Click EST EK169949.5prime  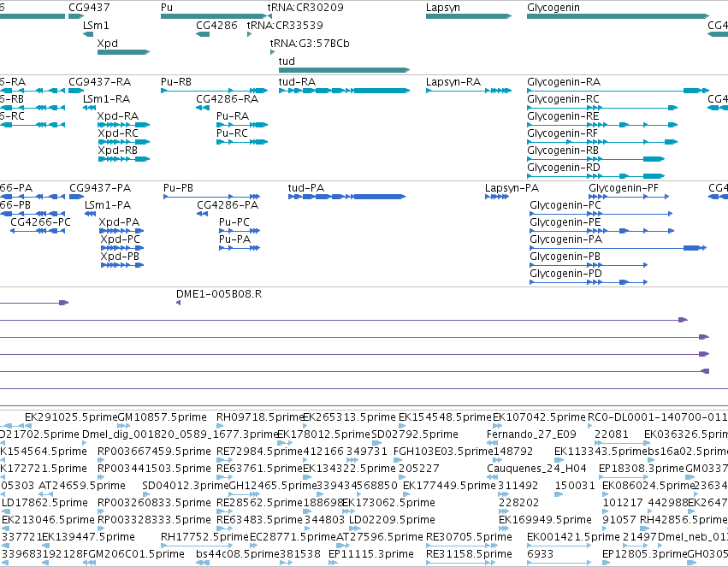[546, 520]
